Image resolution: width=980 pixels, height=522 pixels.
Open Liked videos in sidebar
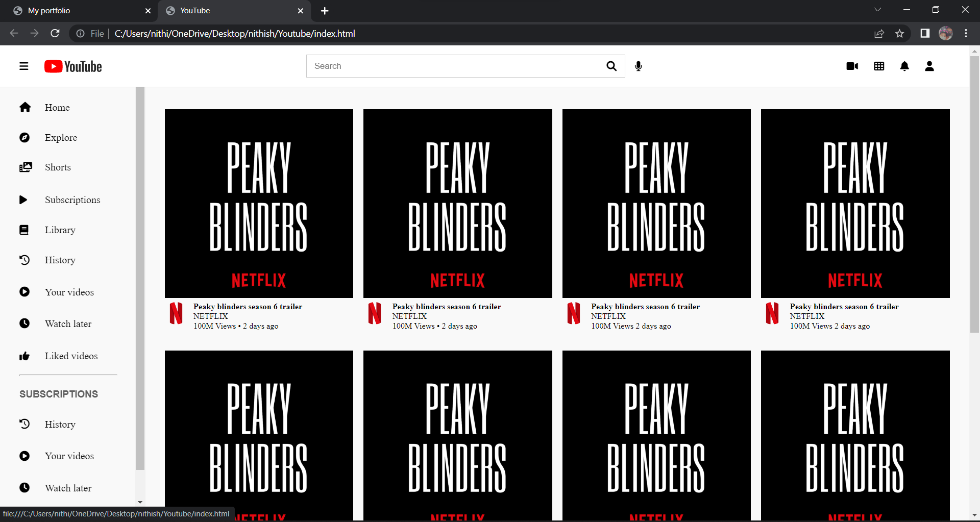[x=71, y=356]
